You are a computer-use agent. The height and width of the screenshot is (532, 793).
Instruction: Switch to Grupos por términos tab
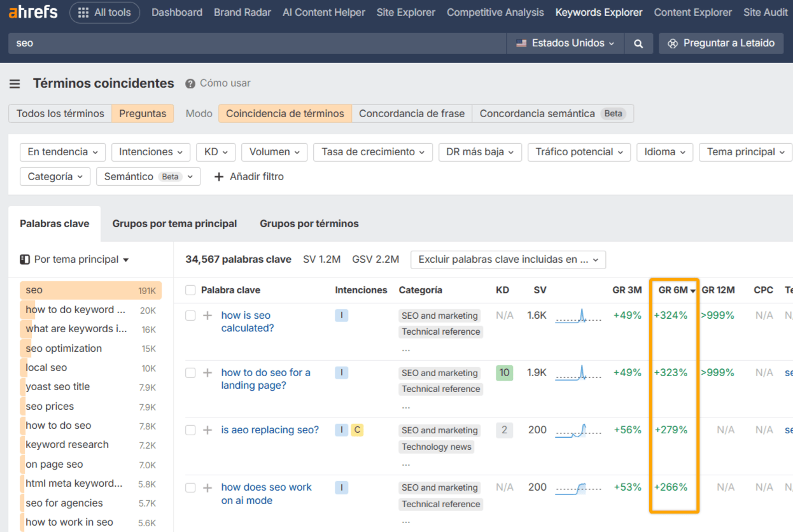(309, 224)
